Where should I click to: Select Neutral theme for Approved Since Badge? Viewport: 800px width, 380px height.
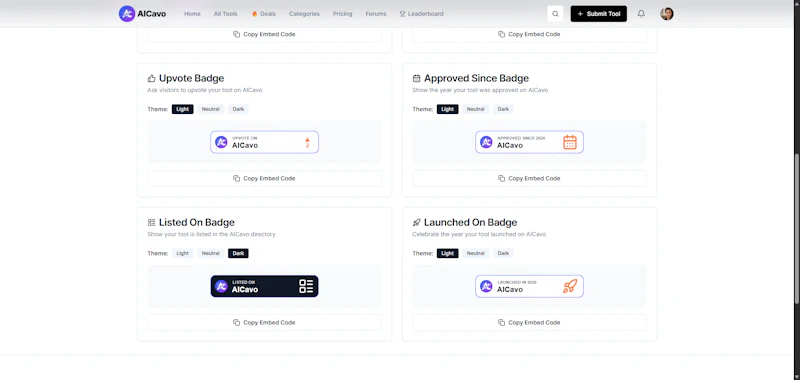tap(476, 109)
